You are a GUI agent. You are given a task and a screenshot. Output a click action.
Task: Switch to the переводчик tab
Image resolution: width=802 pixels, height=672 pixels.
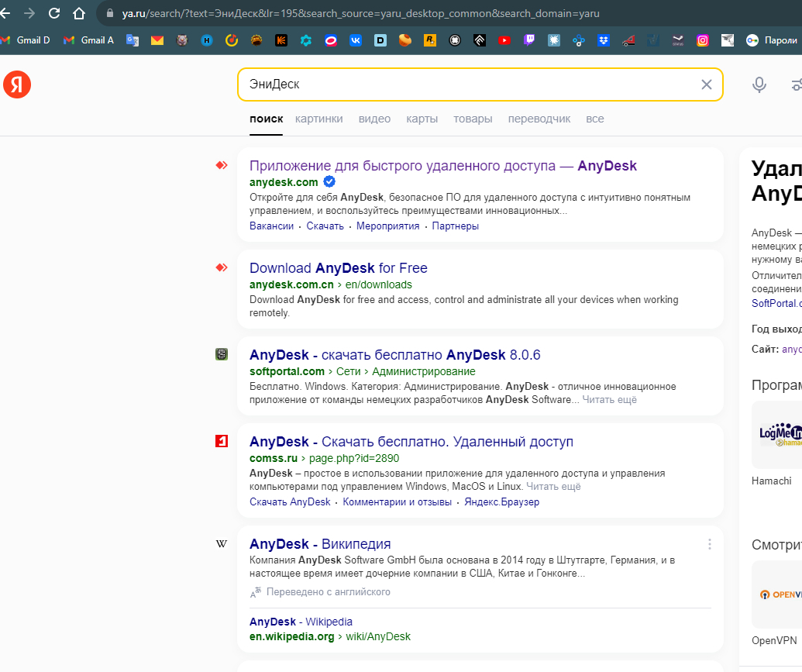click(539, 119)
